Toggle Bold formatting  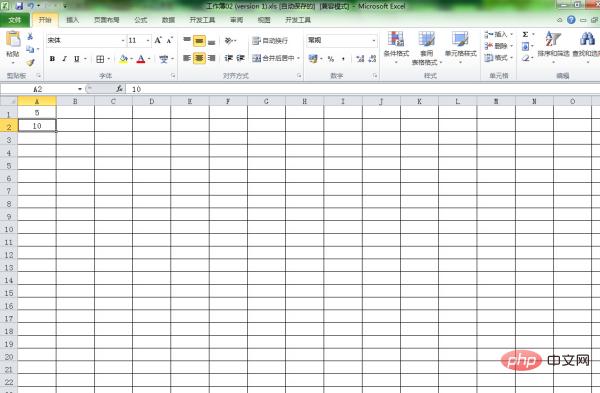pyautogui.click(x=52, y=59)
